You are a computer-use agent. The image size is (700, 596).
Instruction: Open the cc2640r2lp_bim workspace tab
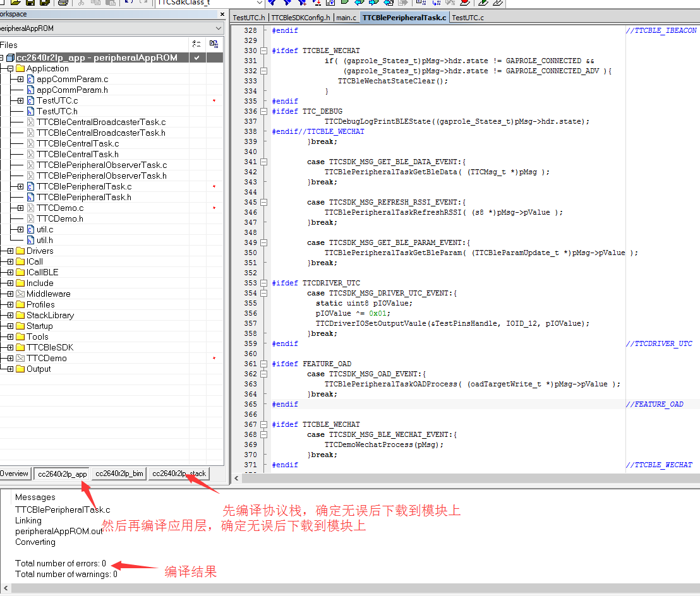[x=119, y=474]
